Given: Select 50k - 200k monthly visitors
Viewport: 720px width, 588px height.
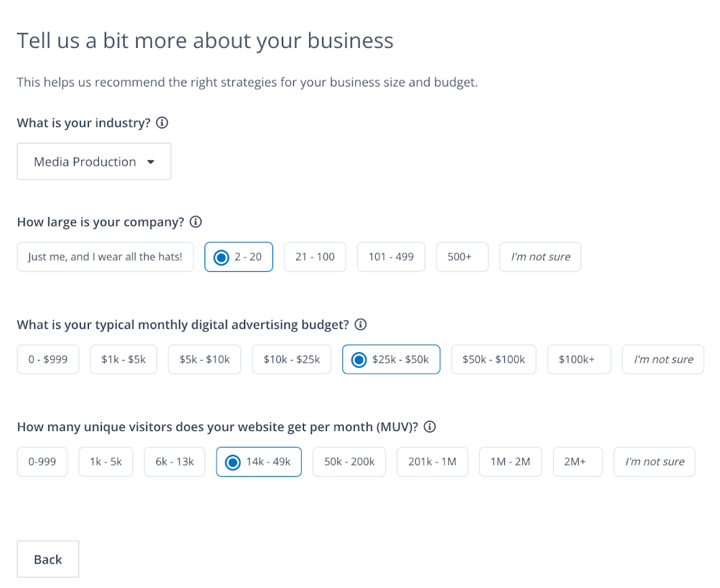Looking at the screenshot, I should coord(349,462).
